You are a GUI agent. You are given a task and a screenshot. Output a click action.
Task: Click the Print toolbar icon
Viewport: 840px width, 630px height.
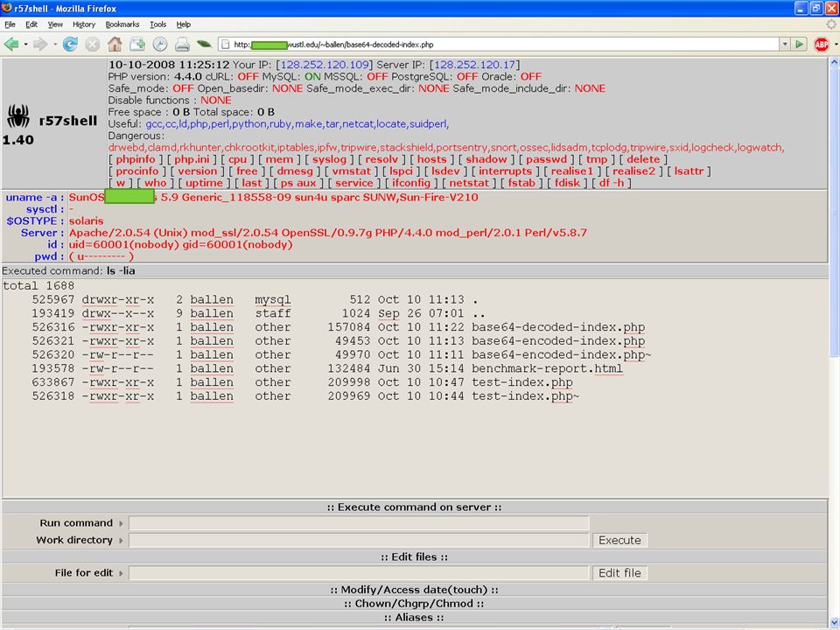[x=182, y=45]
